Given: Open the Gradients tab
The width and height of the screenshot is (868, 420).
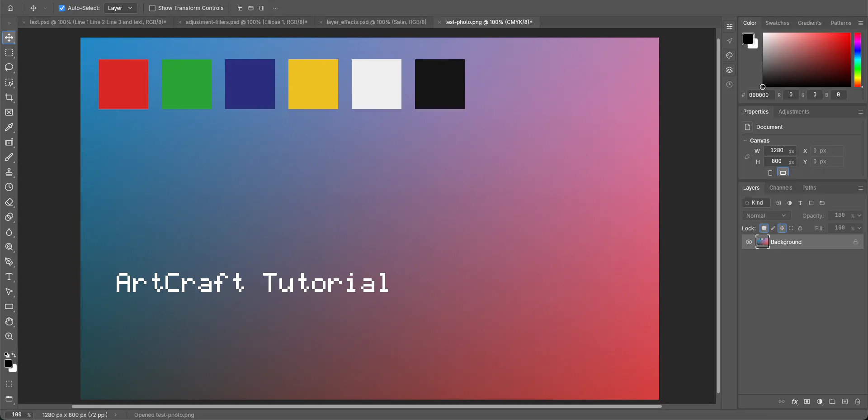Looking at the screenshot, I should tap(809, 23).
